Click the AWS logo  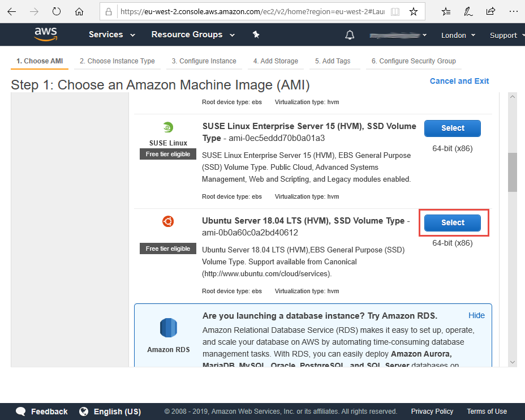(46, 34)
